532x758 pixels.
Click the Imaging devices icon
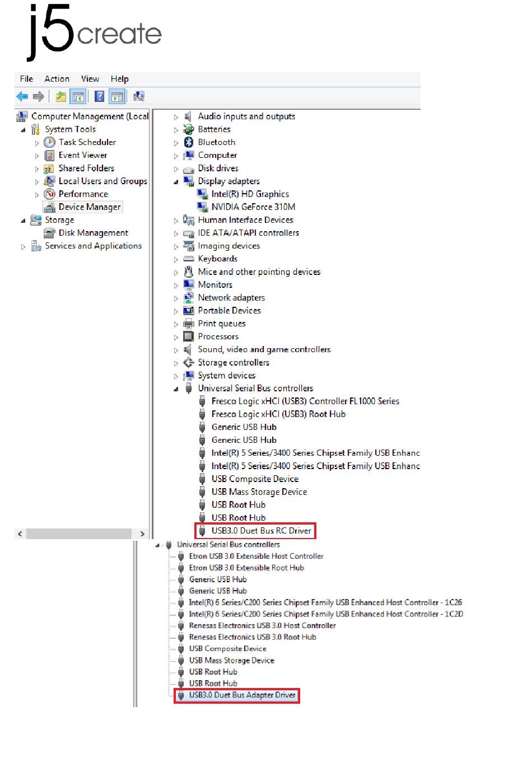click(189, 246)
